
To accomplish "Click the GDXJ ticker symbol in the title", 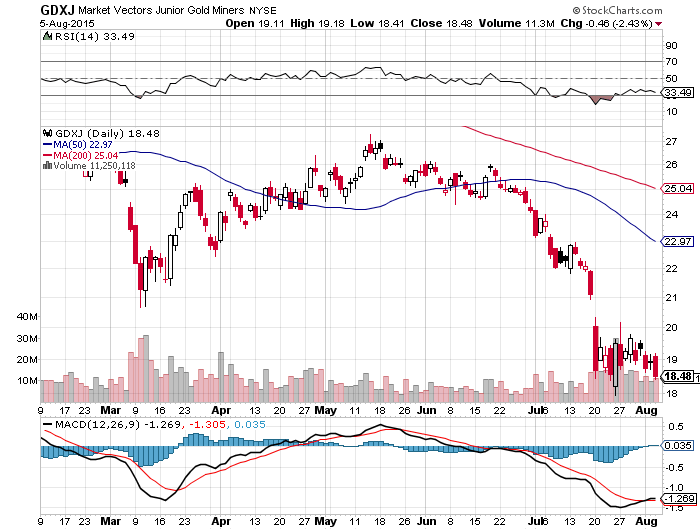I will 57,10.
